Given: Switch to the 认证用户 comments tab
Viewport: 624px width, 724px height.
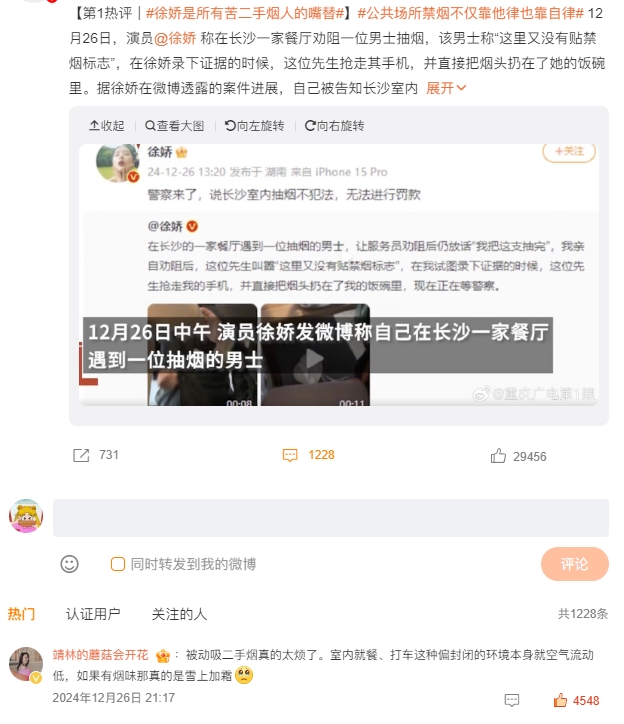Looking at the screenshot, I should coord(93,614).
